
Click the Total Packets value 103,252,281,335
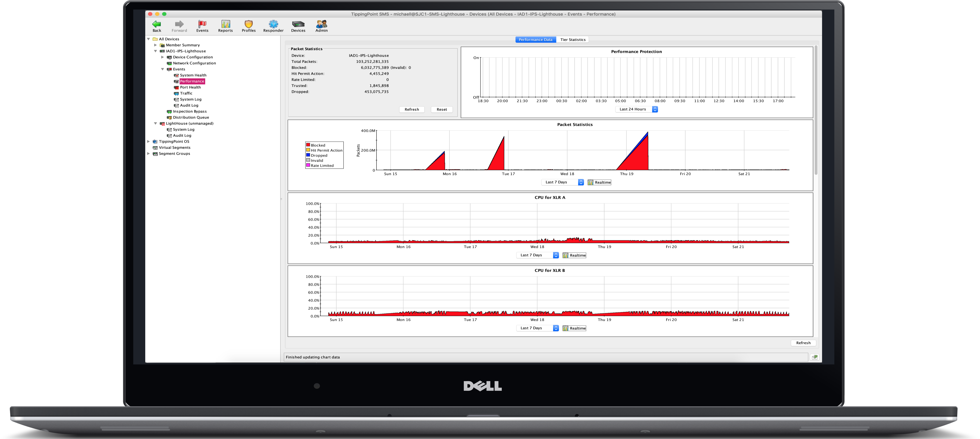click(x=372, y=62)
